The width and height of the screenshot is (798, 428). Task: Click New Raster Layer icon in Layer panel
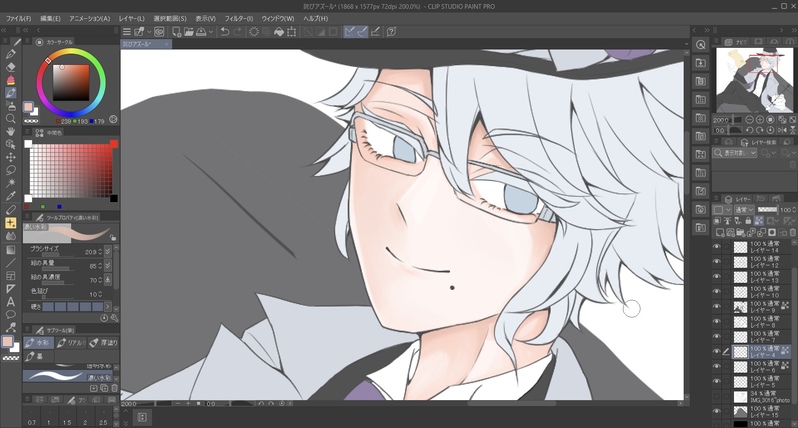(x=720, y=233)
